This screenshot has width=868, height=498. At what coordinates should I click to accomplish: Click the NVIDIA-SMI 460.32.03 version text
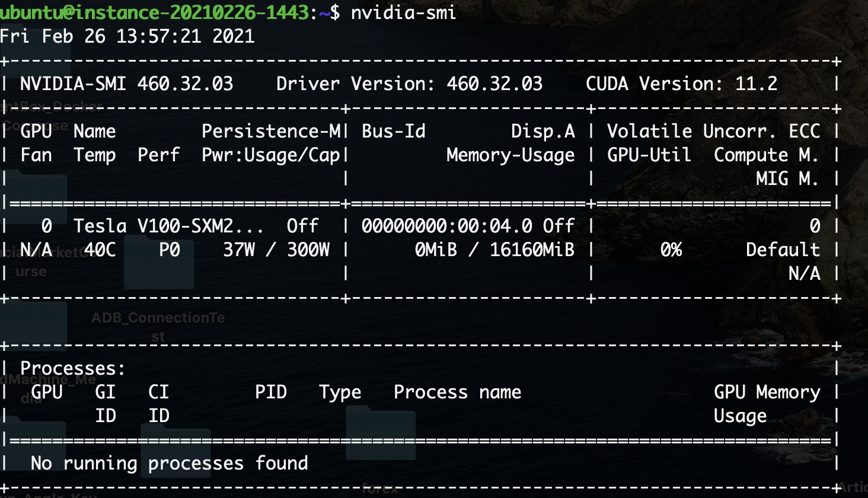click(x=126, y=84)
